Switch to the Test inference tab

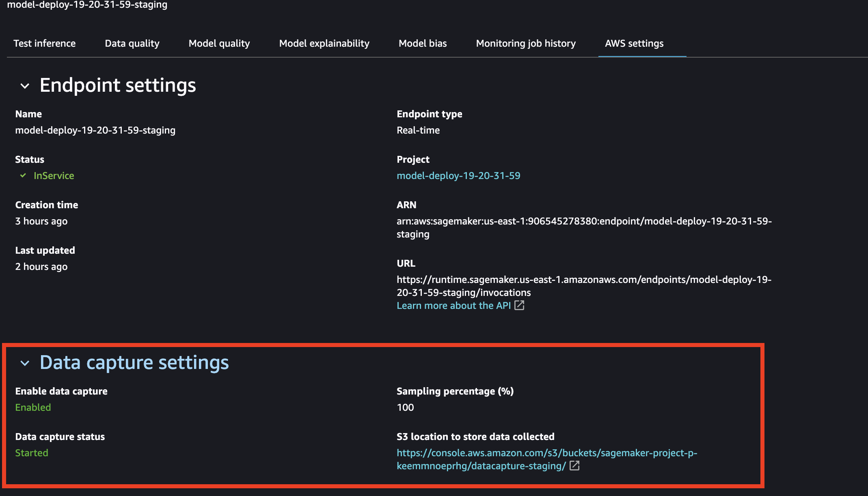pyautogui.click(x=45, y=43)
